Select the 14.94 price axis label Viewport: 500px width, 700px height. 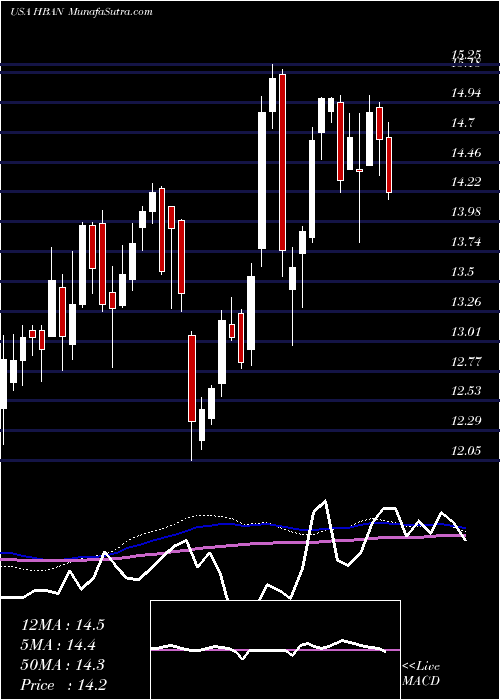pos(467,93)
